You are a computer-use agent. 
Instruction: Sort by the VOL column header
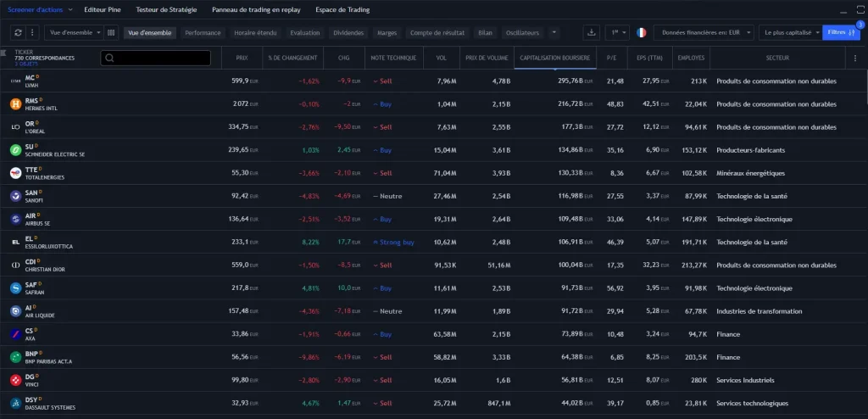click(441, 58)
